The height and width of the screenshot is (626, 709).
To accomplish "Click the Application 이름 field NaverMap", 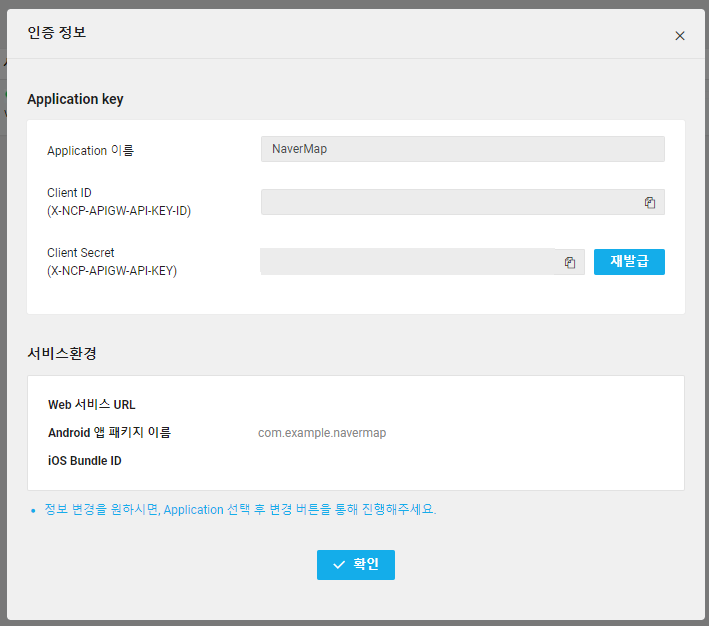I will pos(463,149).
